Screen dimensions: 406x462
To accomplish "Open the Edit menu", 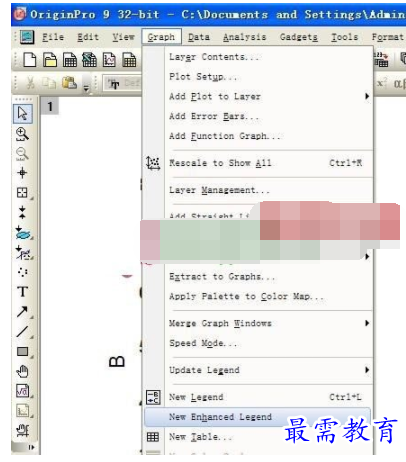I will point(88,37).
